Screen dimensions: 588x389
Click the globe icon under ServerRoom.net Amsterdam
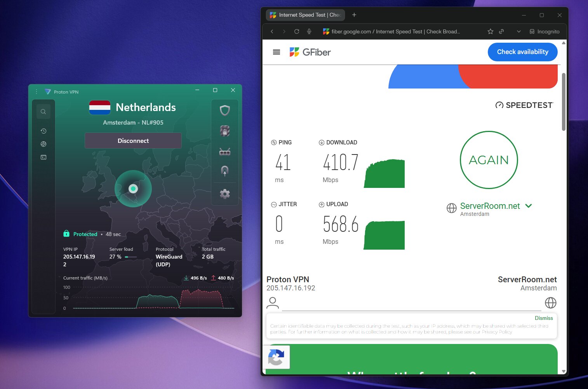551,303
